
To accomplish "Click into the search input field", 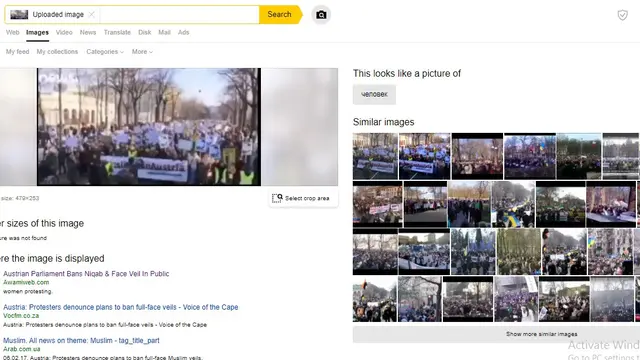I will click(179, 14).
